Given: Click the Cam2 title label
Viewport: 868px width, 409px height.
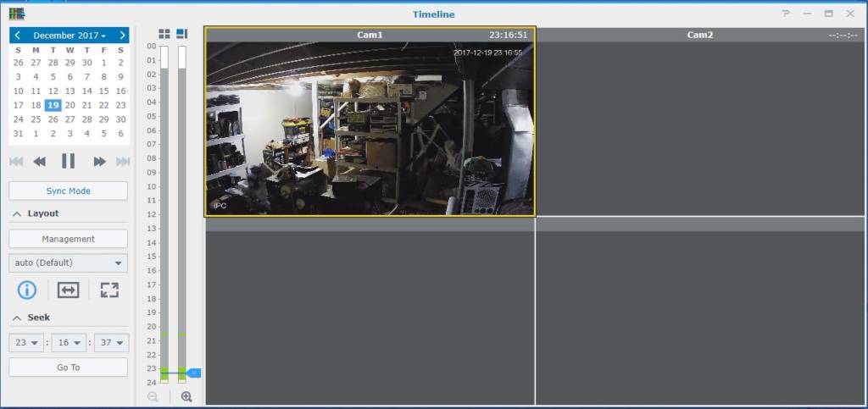Looking at the screenshot, I should pyautogui.click(x=699, y=35).
